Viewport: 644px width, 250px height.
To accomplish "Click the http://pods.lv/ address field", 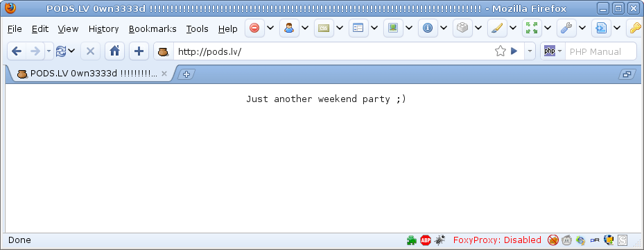I will 333,51.
